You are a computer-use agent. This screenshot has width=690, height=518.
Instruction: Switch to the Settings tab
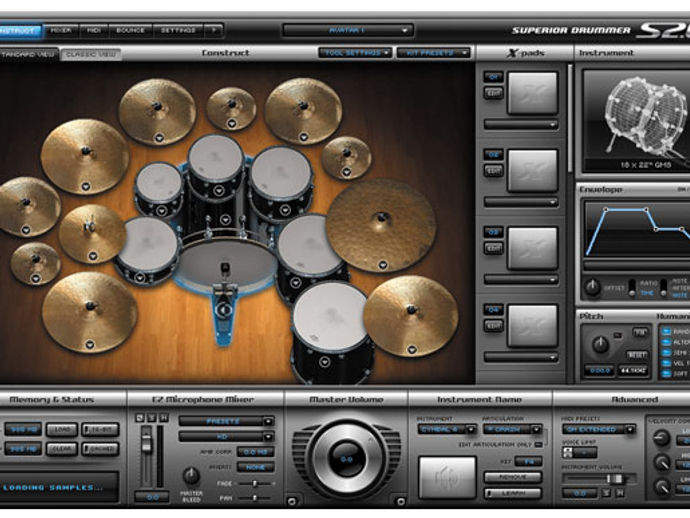(178, 30)
